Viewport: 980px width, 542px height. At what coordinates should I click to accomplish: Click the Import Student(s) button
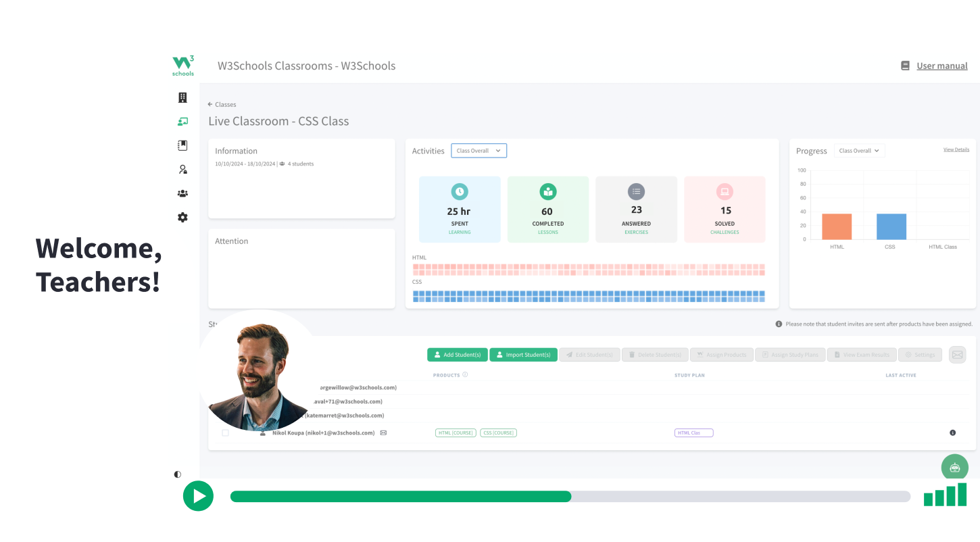523,355
